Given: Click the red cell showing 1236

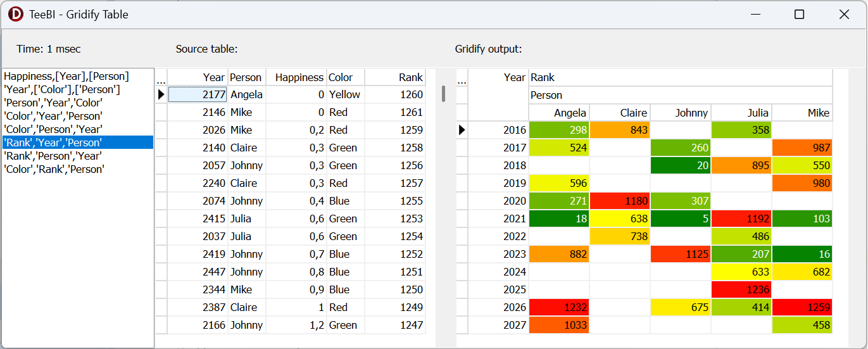Looking at the screenshot, I should [x=741, y=289].
